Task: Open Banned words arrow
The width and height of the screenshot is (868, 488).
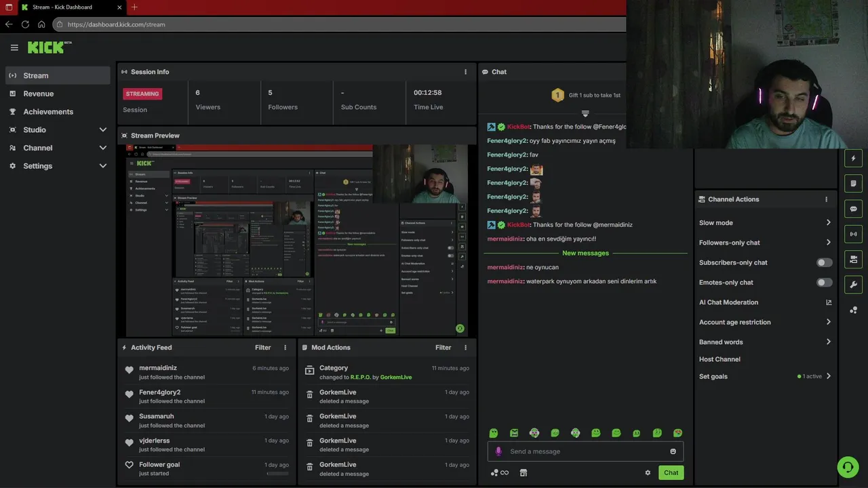Action: [828, 342]
